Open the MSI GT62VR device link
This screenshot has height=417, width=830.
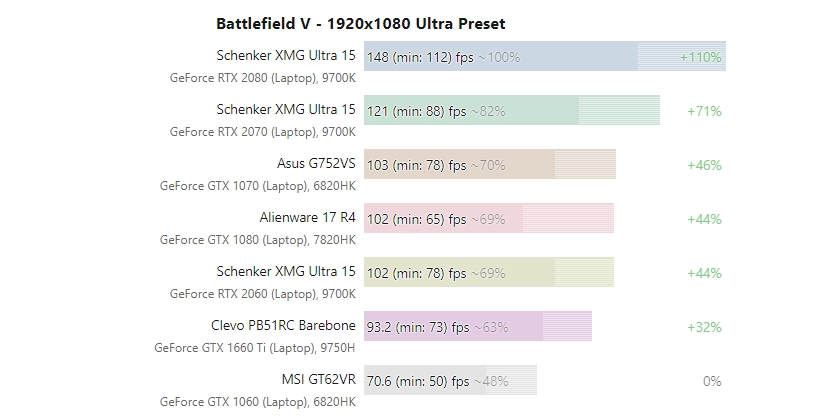click(x=318, y=379)
